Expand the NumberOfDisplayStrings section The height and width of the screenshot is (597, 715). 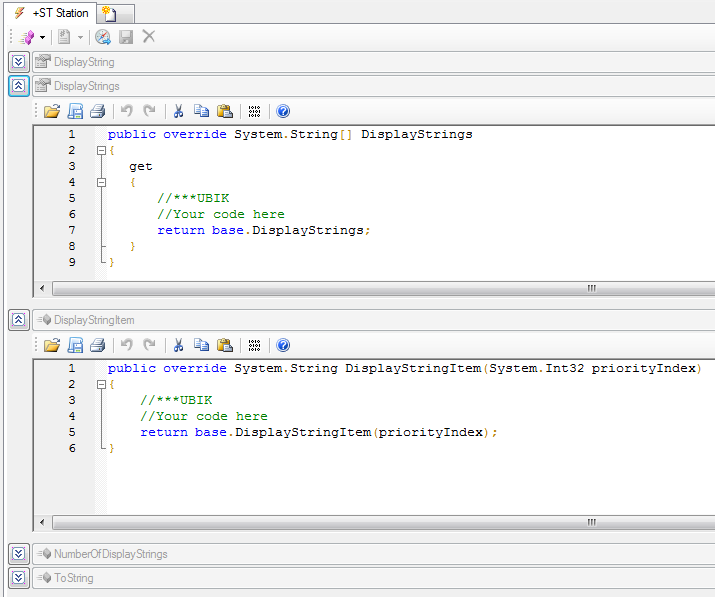click(18, 554)
